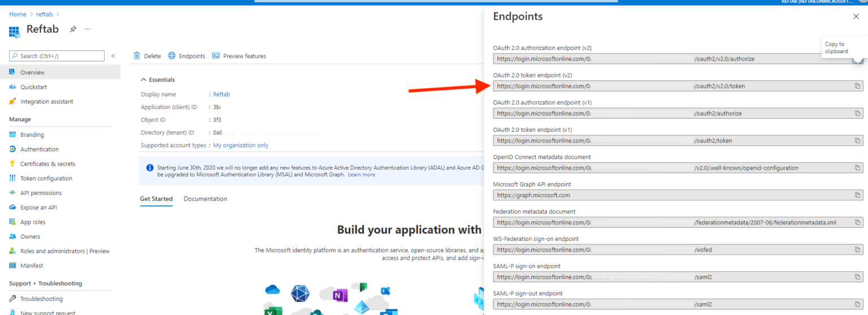The height and width of the screenshot is (315, 868).
Task: Focus the sidebar Search (Ctrl+/) field
Action: coord(57,56)
